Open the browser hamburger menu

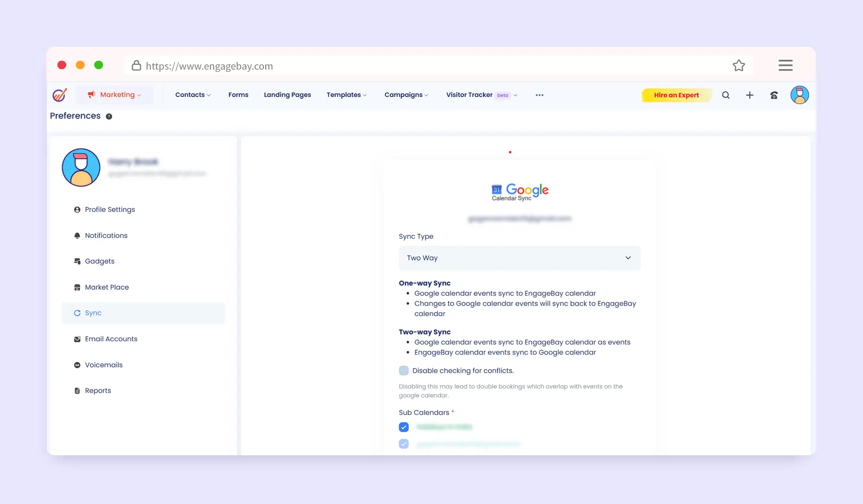(x=785, y=65)
